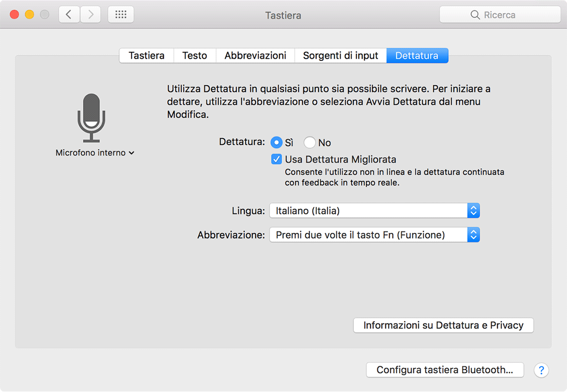This screenshot has height=392, width=567.
Task: Focus the Ricerca search field
Action: pos(499,15)
